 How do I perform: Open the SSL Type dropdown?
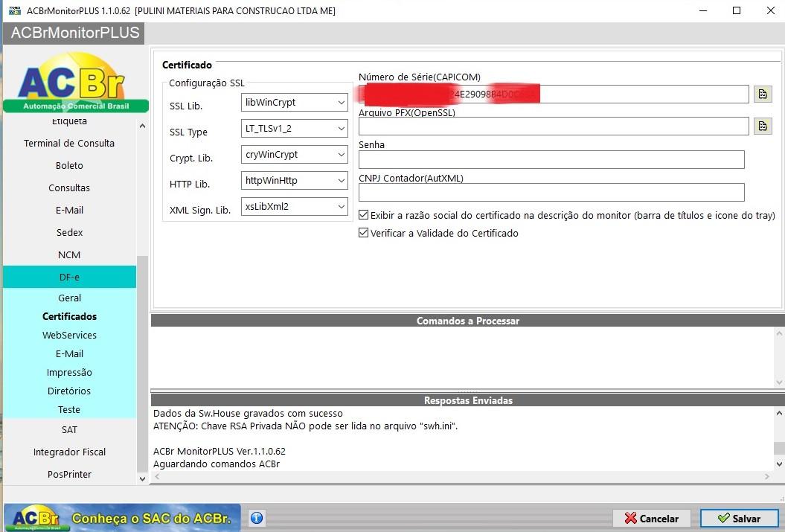295,129
